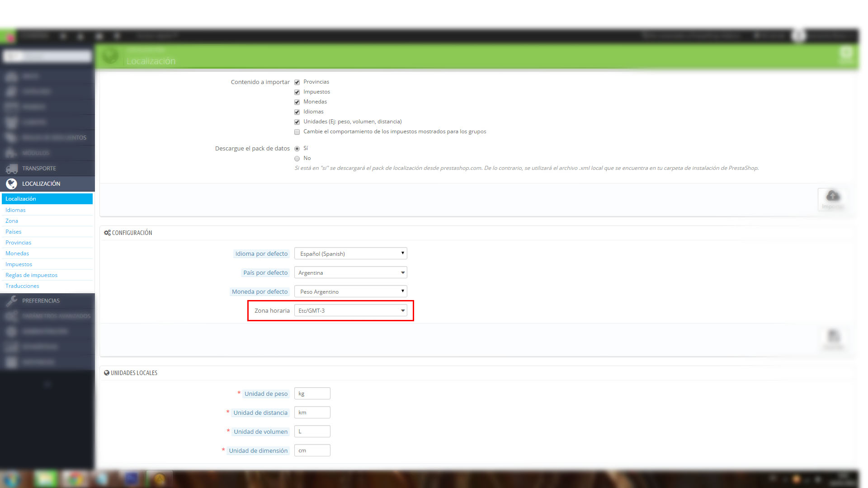
Task: Select No for data pack download
Action: tap(297, 159)
